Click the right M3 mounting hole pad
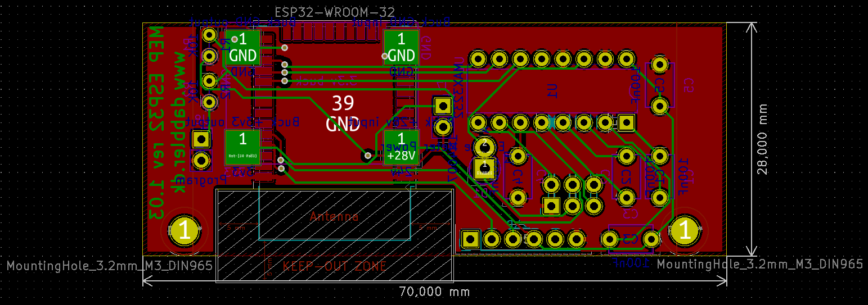The height and width of the screenshot is (305, 868). 685,231
